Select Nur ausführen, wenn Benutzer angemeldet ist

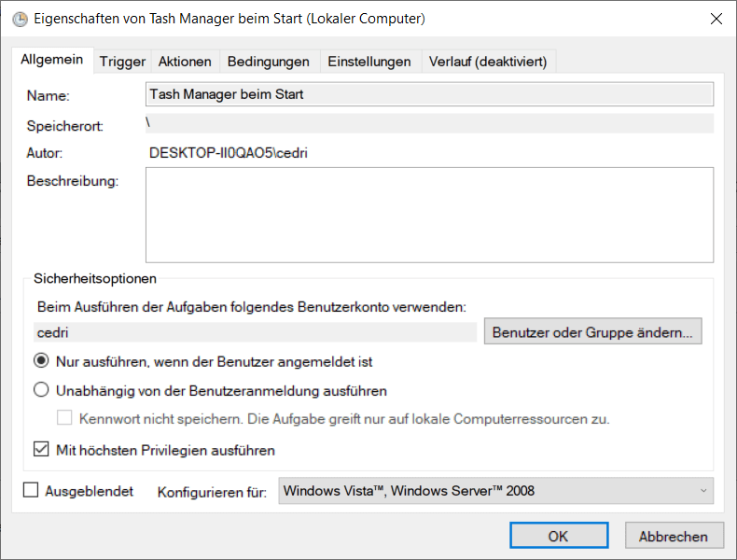pyautogui.click(x=41, y=361)
